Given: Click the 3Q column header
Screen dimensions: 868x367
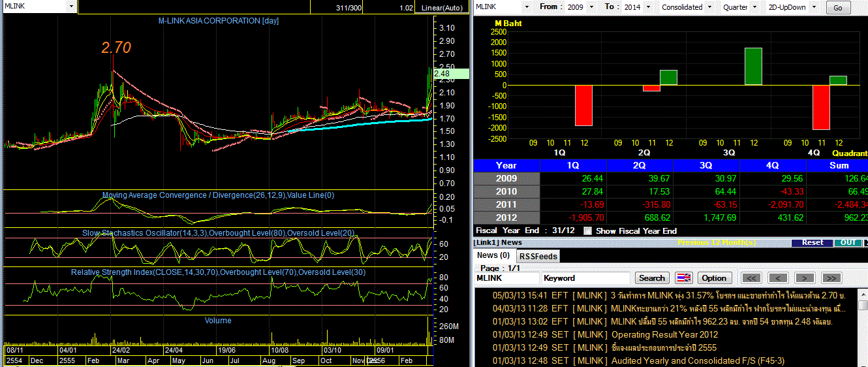Looking at the screenshot, I should 707,165.
